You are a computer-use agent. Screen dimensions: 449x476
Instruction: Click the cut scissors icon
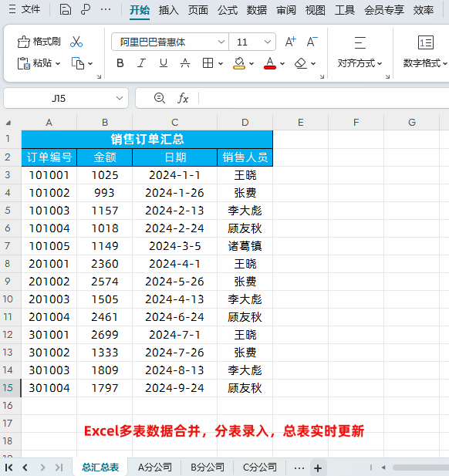click(x=76, y=42)
